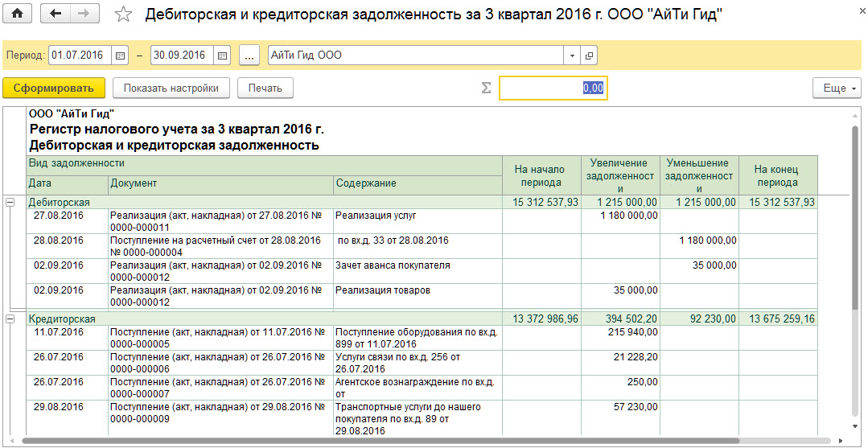Open the Еще menu
This screenshot has width=868, height=448.
tap(837, 88)
